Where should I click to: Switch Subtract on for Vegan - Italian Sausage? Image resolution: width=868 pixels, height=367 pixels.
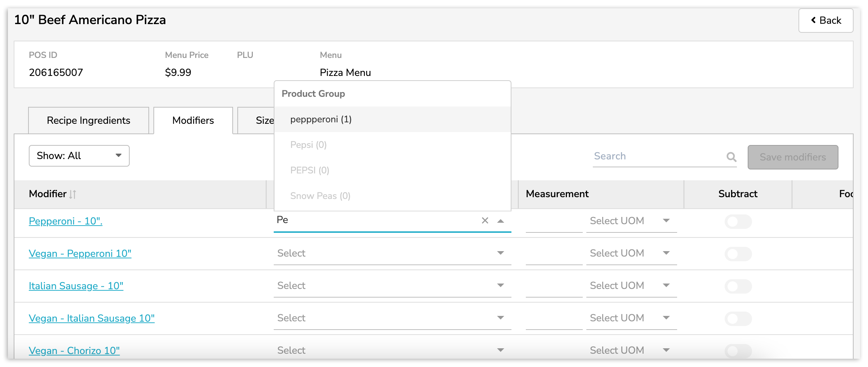[738, 319]
